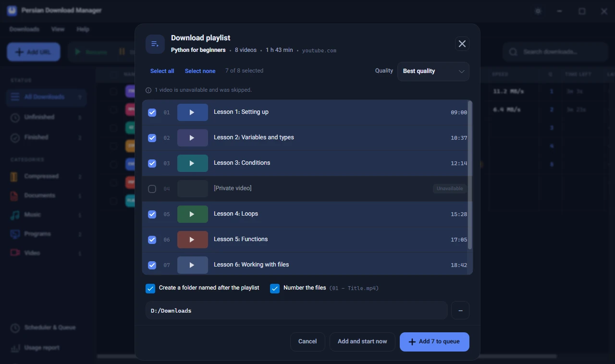
Task: Click the D:/Downloads path field
Action: click(x=296, y=311)
